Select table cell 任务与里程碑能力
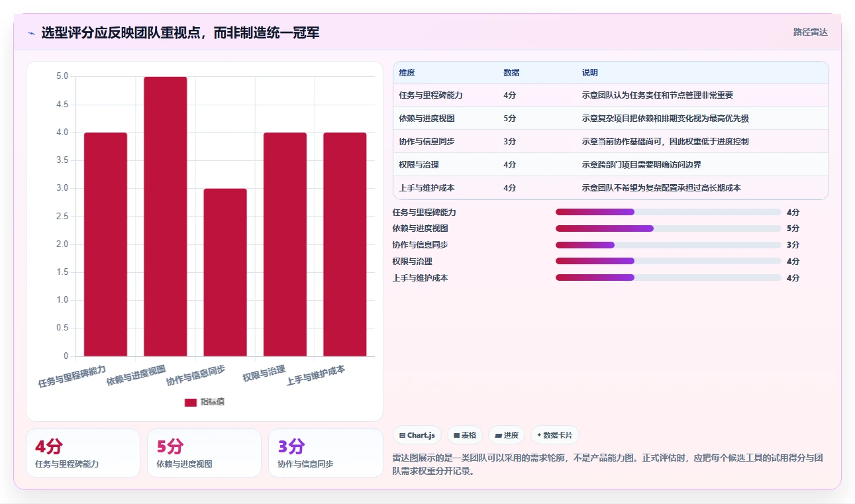The image size is (855, 504). [x=431, y=95]
